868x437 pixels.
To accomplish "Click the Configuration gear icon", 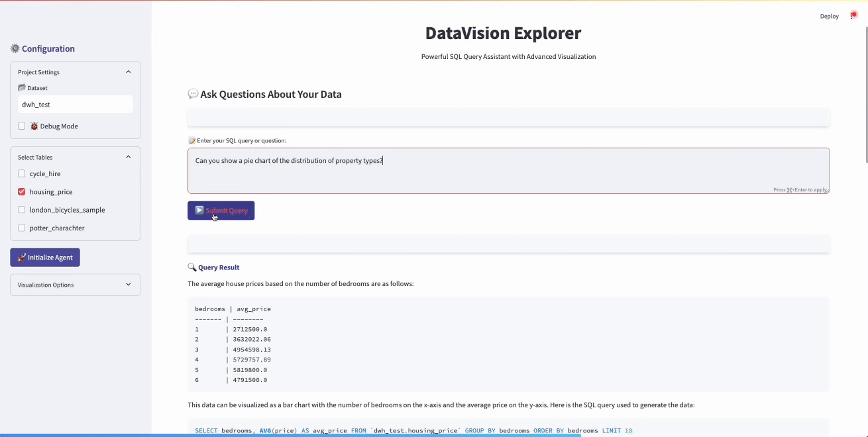I will (14, 48).
